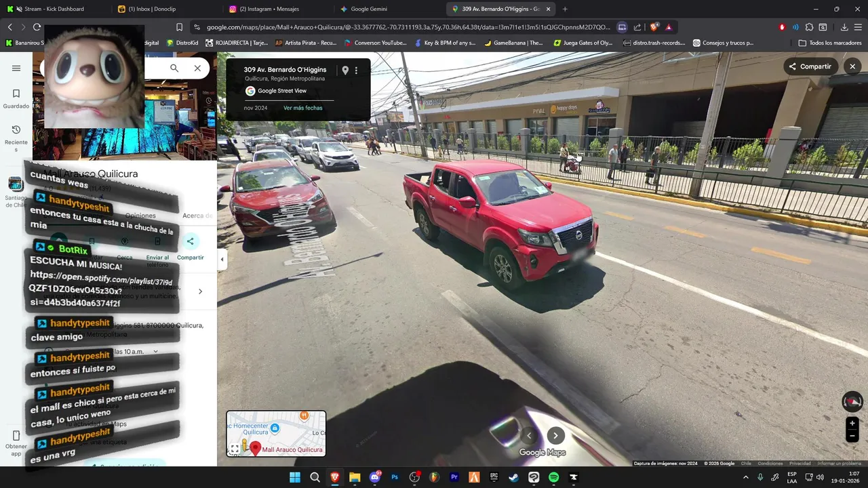Open a new browser tab
868x488 pixels.
pyautogui.click(x=565, y=9)
